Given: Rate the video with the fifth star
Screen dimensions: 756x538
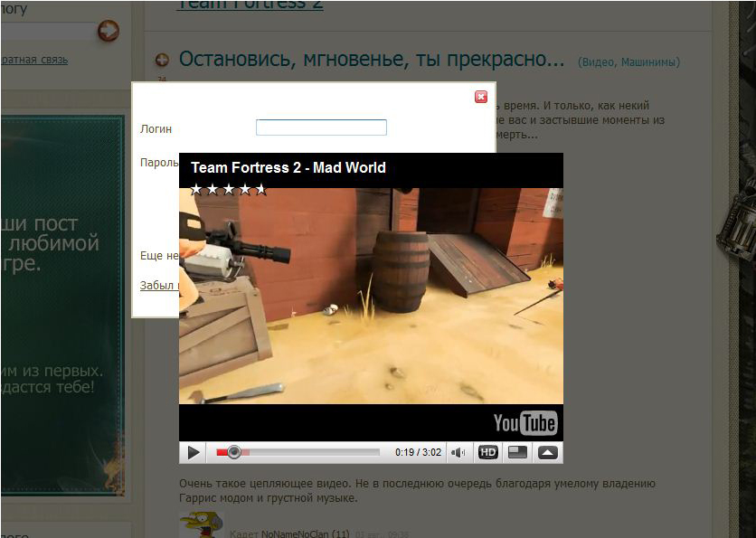Looking at the screenshot, I should point(260,190).
